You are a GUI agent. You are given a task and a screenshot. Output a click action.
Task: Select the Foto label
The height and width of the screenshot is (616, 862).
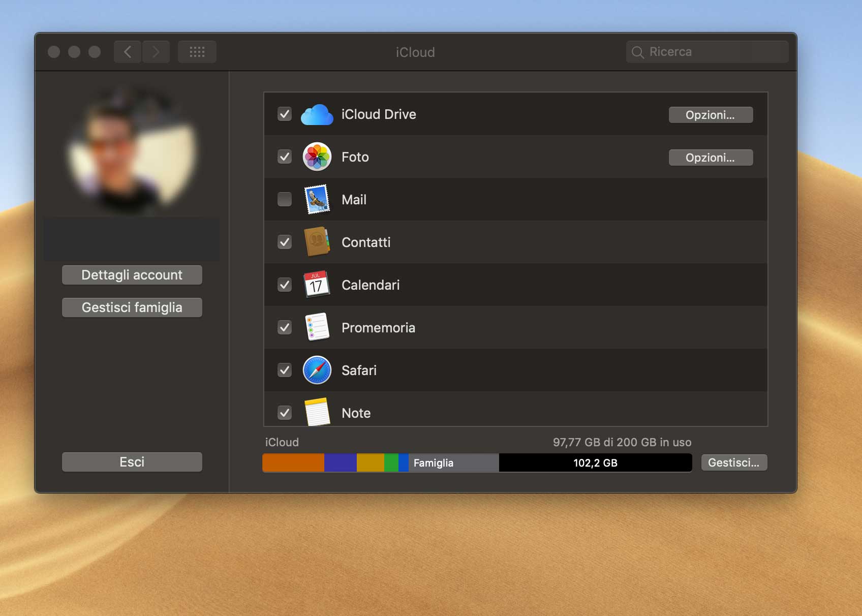click(355, 157)
